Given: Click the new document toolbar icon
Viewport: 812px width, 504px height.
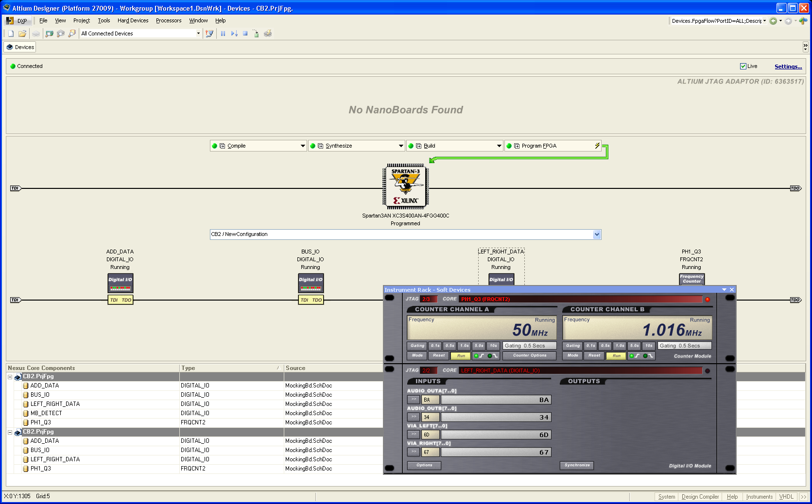Looking at the screenshot, I should 11,34.
